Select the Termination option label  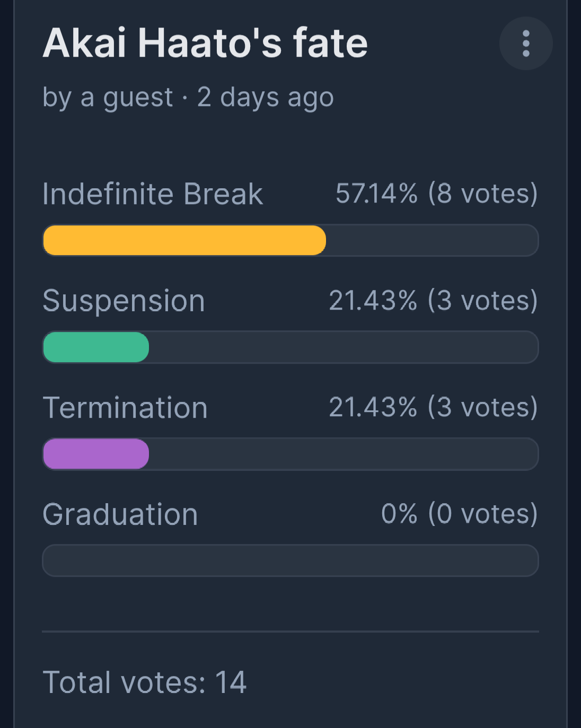coord(125,408)
